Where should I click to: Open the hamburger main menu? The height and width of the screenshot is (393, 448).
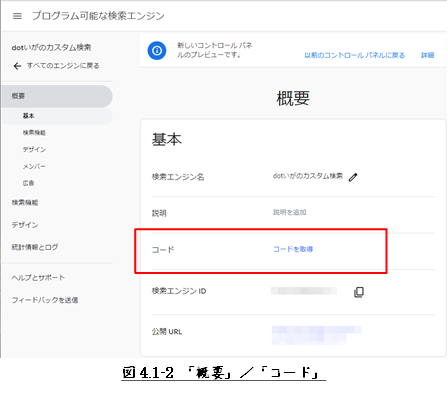17,16
